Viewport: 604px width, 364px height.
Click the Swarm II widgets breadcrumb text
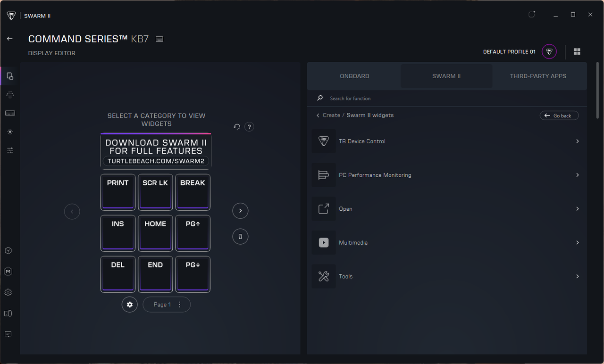(x=370, y=115)
